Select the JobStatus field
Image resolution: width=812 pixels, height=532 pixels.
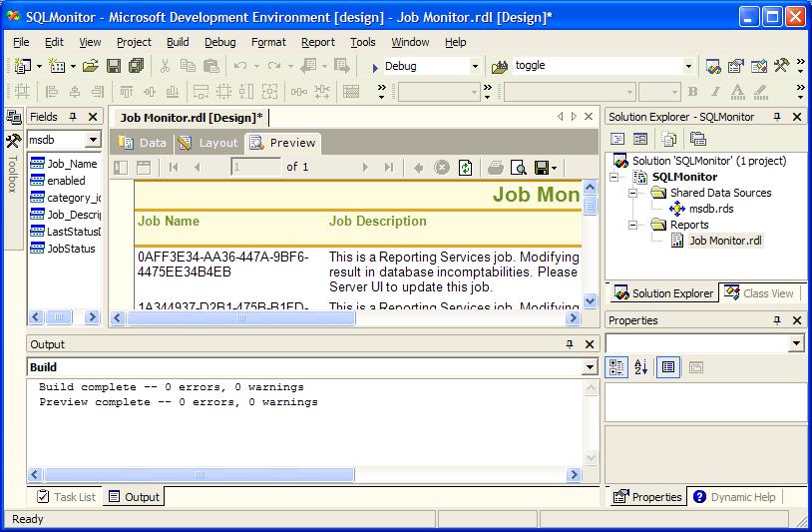point(71,249)
